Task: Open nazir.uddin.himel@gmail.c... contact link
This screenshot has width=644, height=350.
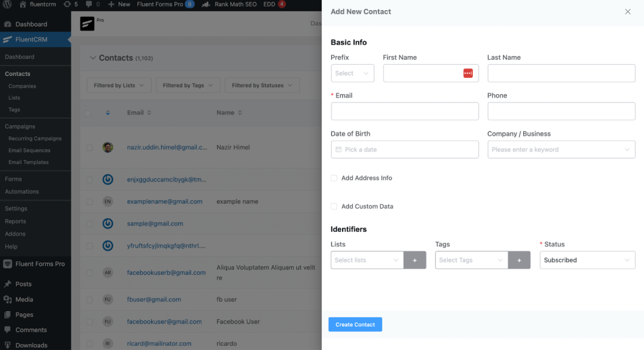Action: click(167, 147)
